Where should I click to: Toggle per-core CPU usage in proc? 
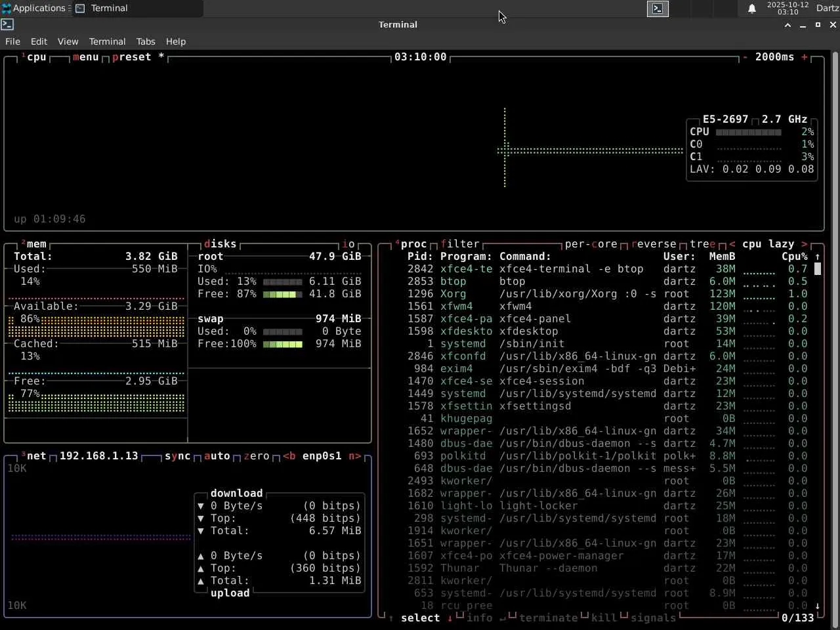click(591, 244)
